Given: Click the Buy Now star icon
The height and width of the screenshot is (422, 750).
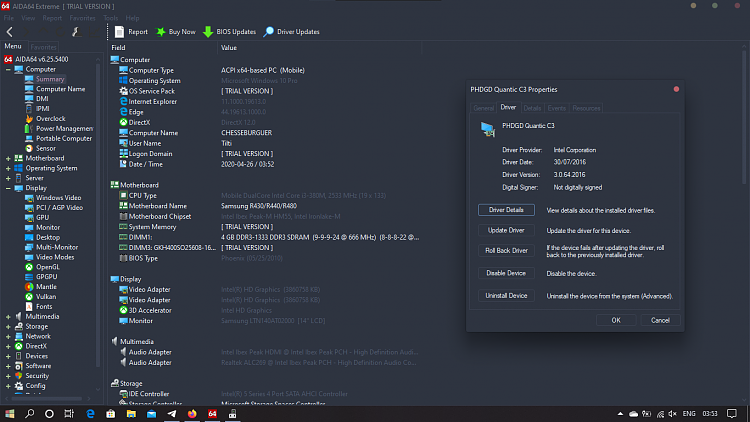Looking at the screenshot, I should [x=161, y=32].
